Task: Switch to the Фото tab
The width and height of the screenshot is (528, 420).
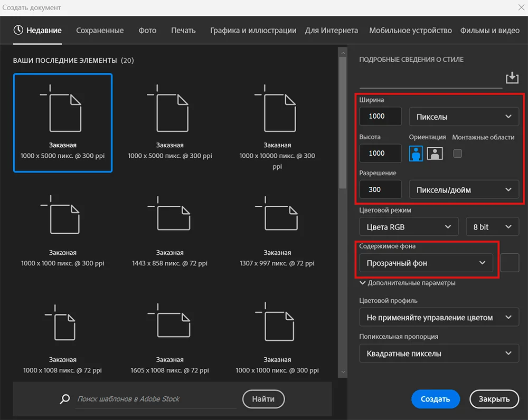Action: coord(147,30)
